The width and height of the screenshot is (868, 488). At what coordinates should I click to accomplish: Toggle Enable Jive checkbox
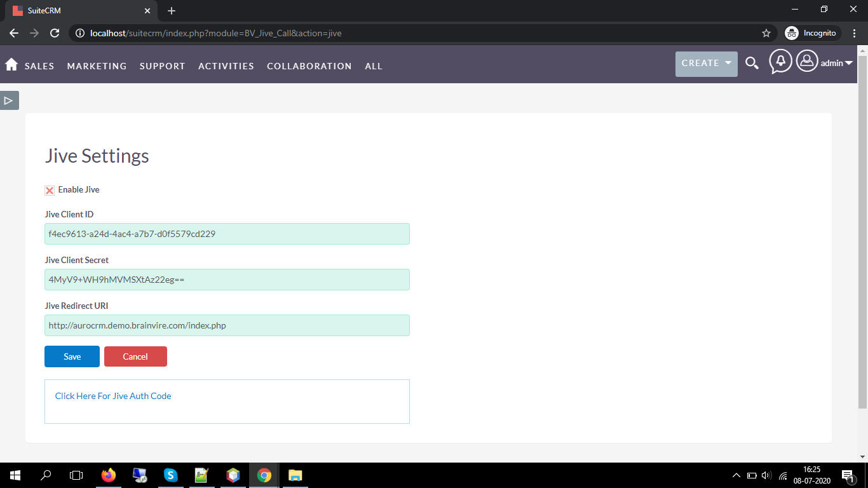point(50,190)
